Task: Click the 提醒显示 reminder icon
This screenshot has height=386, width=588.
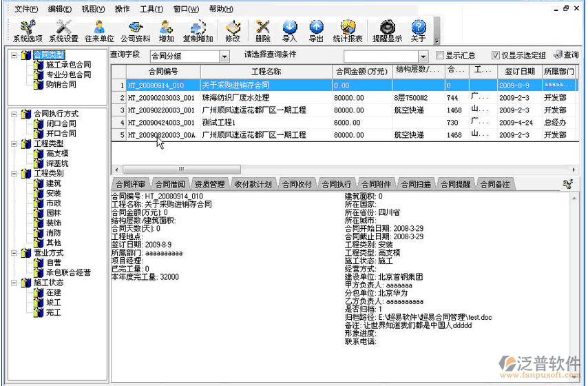Action: click(x=387, y=28)
